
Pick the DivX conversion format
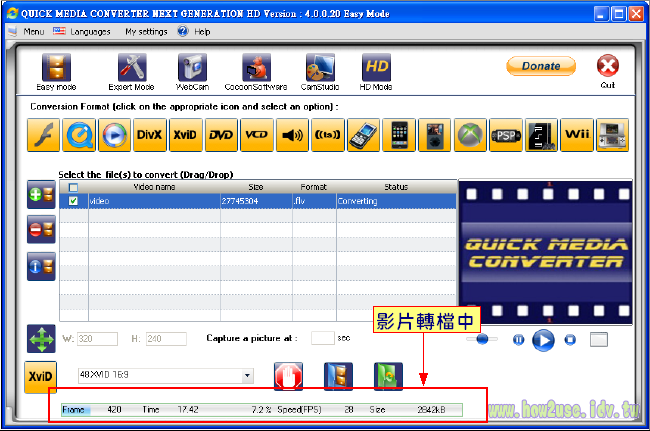[149, 134]
